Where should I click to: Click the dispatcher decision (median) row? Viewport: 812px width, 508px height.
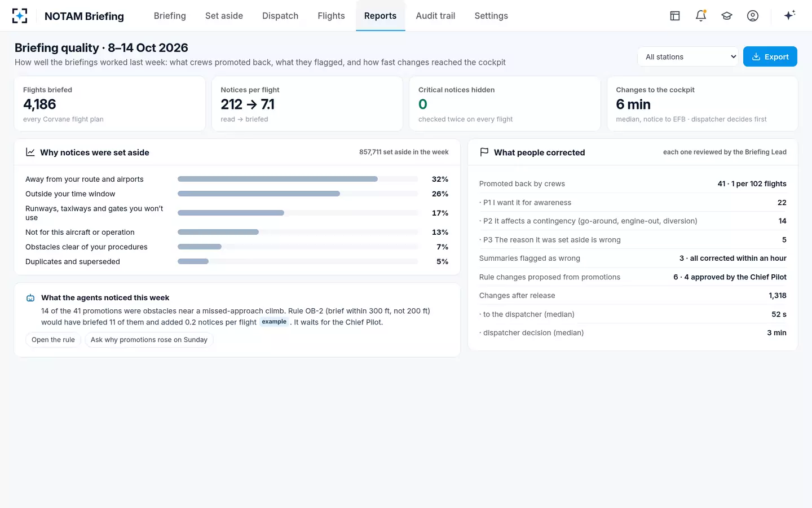click(x=633, y=332)
